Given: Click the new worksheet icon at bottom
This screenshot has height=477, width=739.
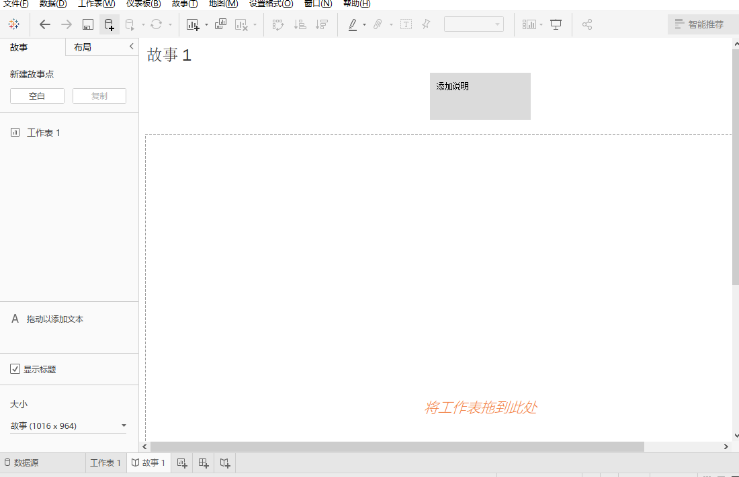Looking at the screenshot, I should tap(183, 463).
